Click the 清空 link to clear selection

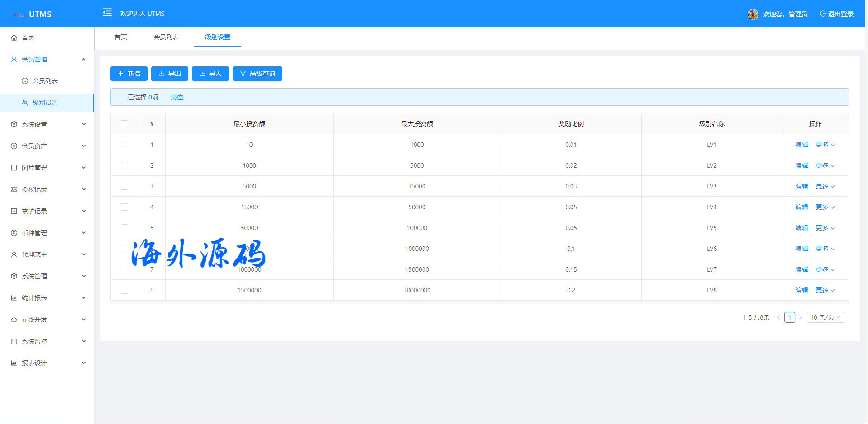click(177, 97)
